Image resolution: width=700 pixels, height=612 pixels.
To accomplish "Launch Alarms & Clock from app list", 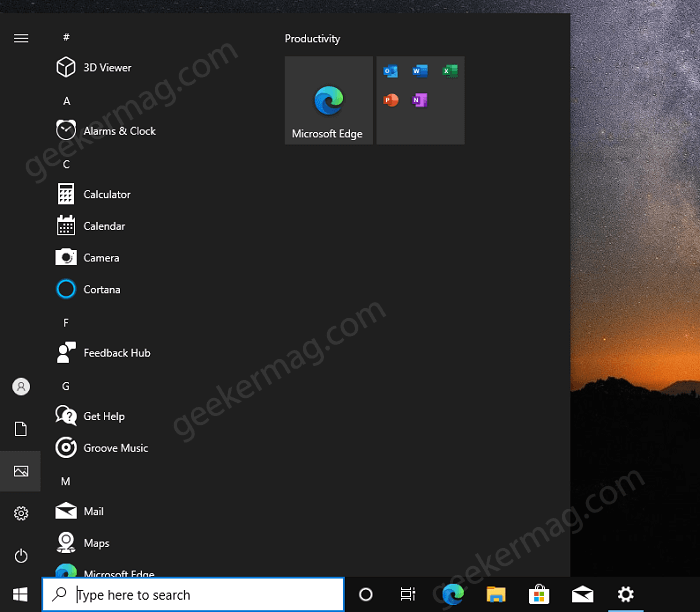I will click(106, 131).
